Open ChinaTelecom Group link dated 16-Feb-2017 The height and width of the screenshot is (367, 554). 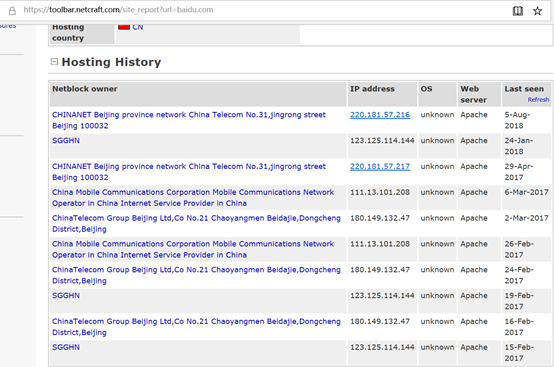pos(196,326)
